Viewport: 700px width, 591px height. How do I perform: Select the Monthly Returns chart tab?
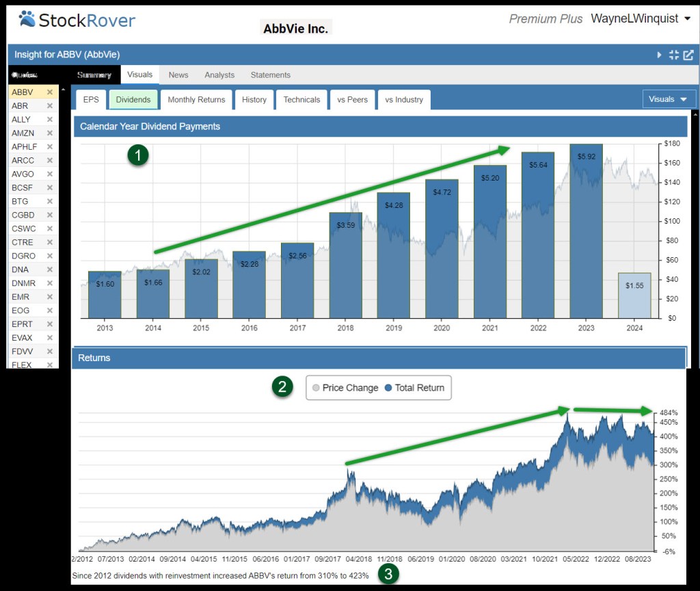(x=196, y=100)
